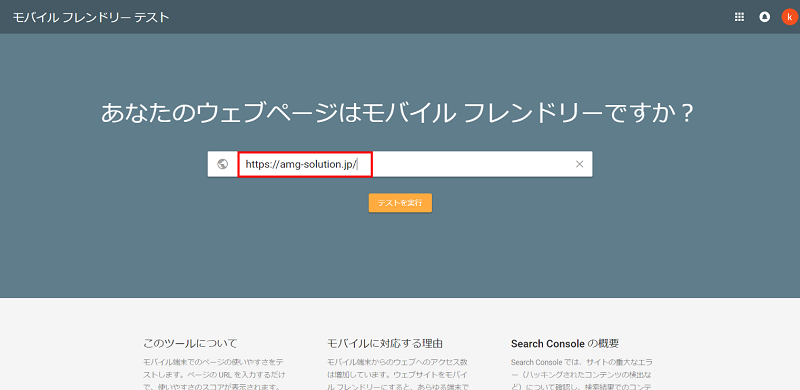Clear the URL with the X icon
The image size is (800, 390).
[579, 164]
